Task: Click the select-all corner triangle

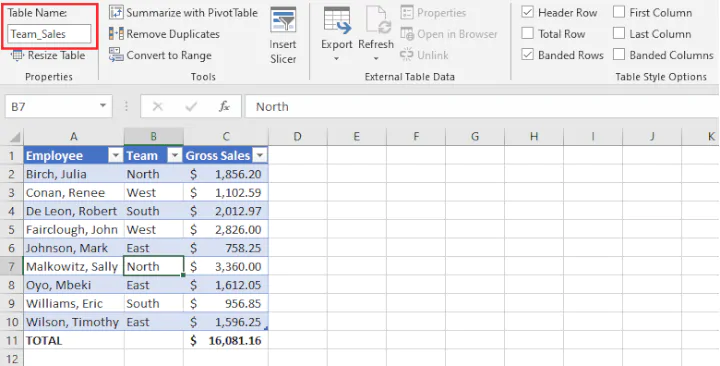Action: pyautogui.click(x=15, y=137)
